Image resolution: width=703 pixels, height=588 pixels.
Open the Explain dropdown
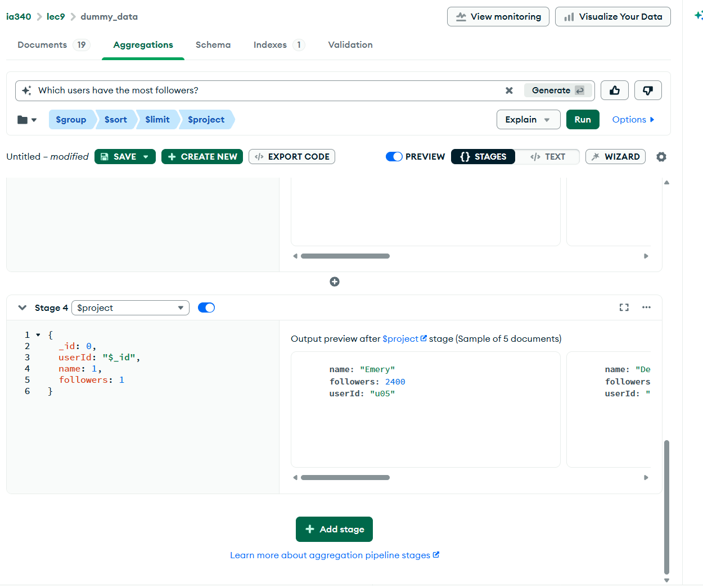[528, 120]
